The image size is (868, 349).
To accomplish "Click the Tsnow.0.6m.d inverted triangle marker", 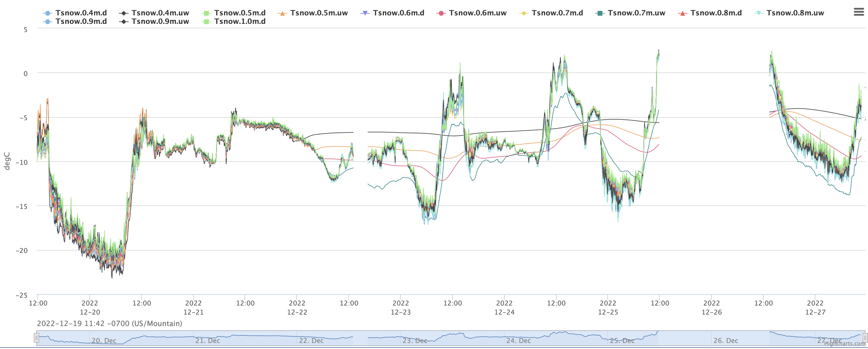I will click(365, 13).
